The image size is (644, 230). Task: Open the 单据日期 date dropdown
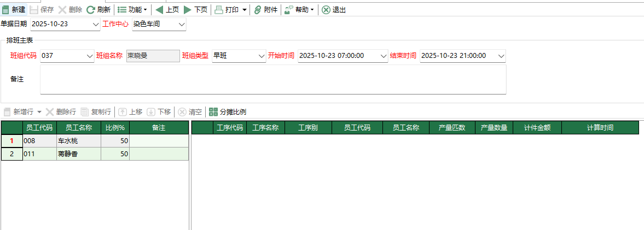click(x=96, y=24)
